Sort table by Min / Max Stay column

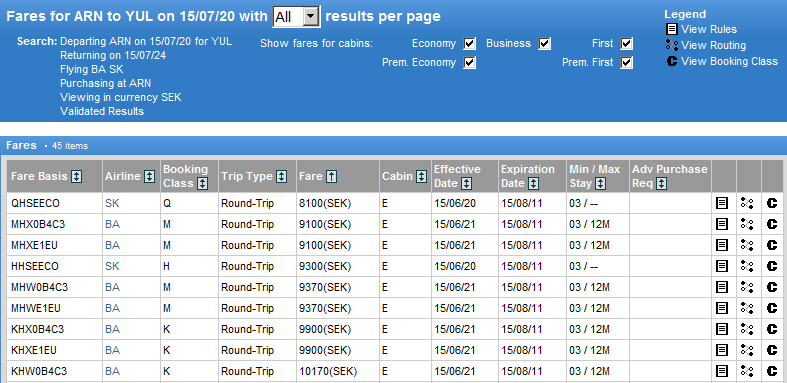pos(600,184)
